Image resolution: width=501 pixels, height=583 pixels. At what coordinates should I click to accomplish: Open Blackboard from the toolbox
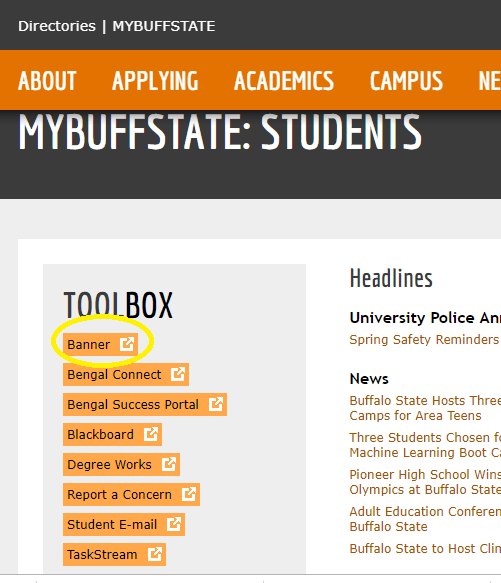(112, 434)
